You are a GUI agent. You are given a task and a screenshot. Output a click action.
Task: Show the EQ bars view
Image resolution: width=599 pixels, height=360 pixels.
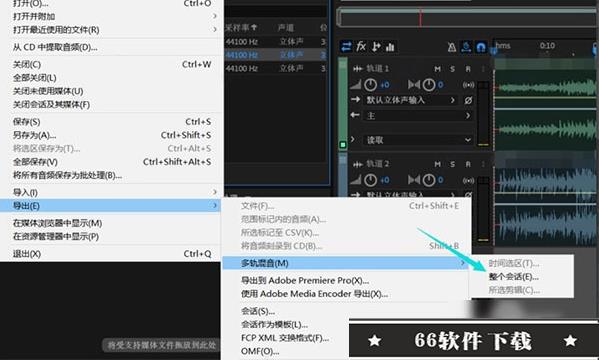click(x=390, y=47)
